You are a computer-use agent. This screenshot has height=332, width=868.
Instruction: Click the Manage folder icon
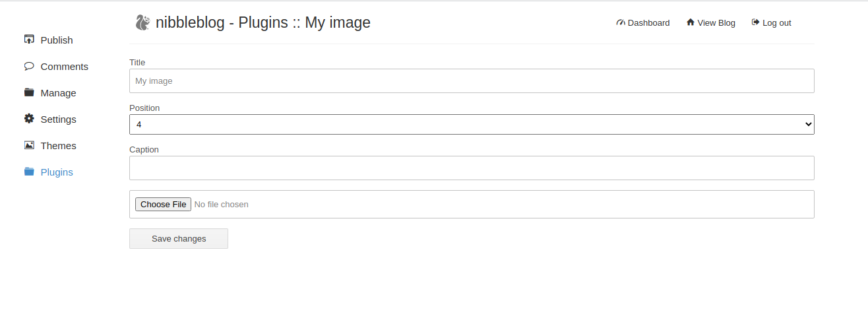(29, 92)
